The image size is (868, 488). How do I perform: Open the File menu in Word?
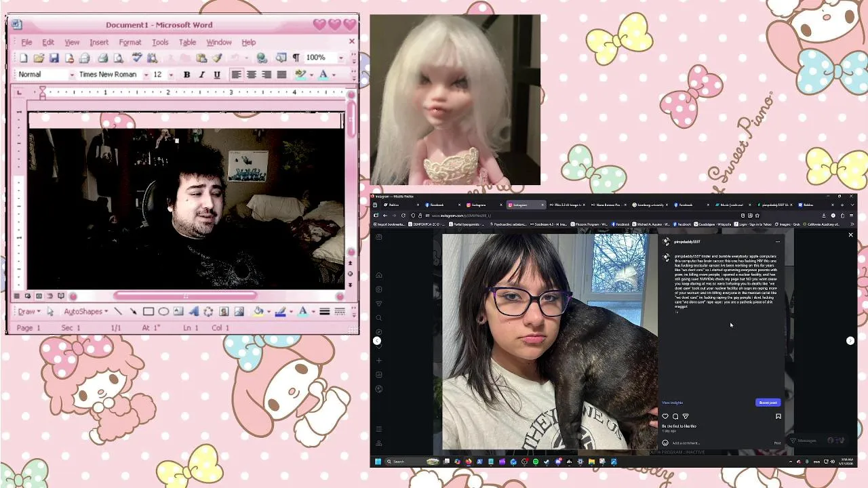(26, 42)
